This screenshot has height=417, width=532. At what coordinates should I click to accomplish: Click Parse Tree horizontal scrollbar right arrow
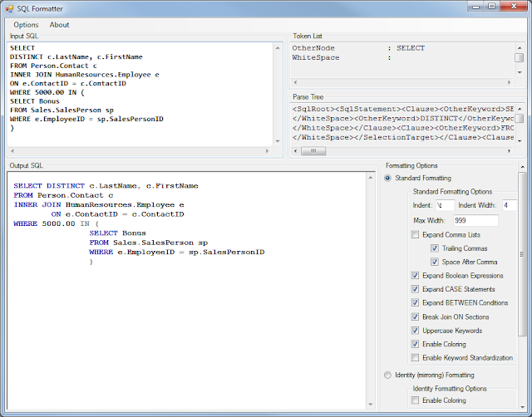click(509, 151)
